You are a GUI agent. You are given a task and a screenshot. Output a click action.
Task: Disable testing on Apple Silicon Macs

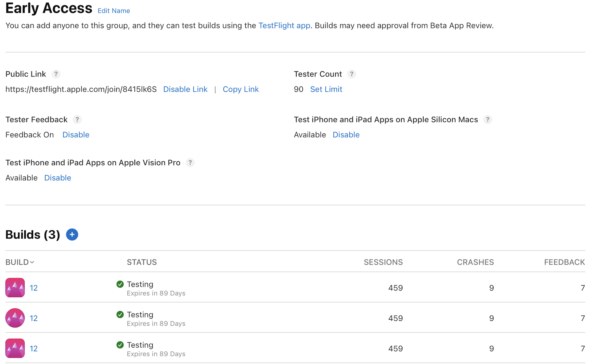[x=346, y=135]
